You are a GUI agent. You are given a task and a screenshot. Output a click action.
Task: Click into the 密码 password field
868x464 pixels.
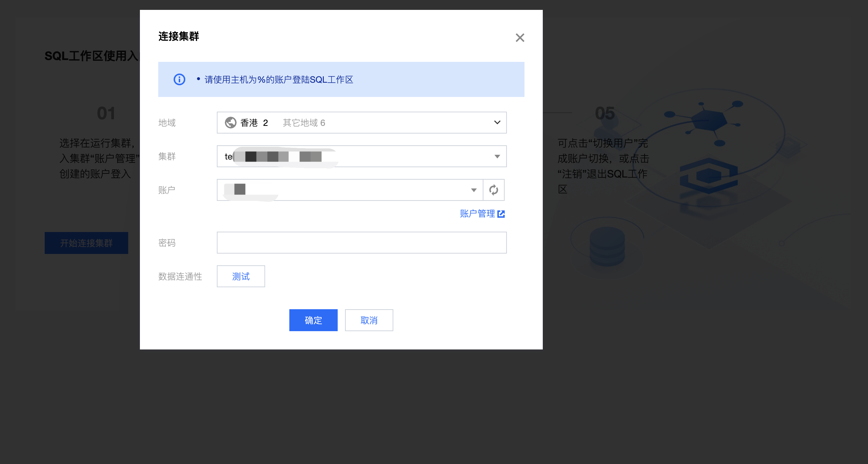(361, 243)
